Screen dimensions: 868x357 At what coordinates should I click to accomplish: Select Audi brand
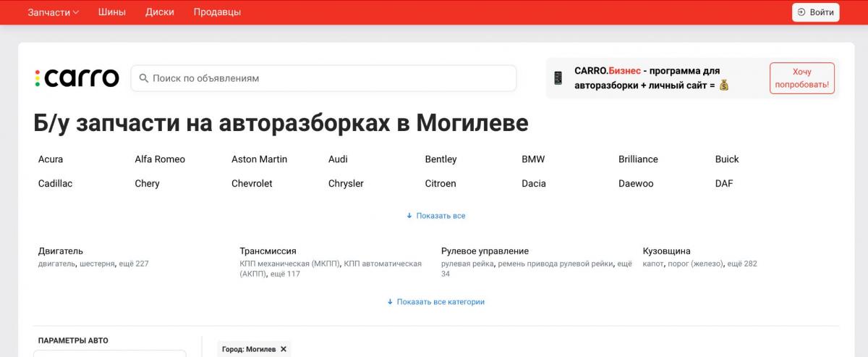click(x=338, y=159)
